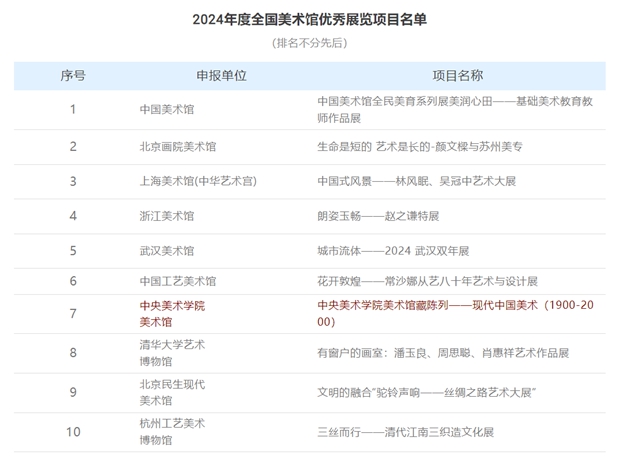Viewport: 622px width, 462px height.
Task: Click serial number 3 in the 上海美术馆 row
Action: tap(73, 181)
